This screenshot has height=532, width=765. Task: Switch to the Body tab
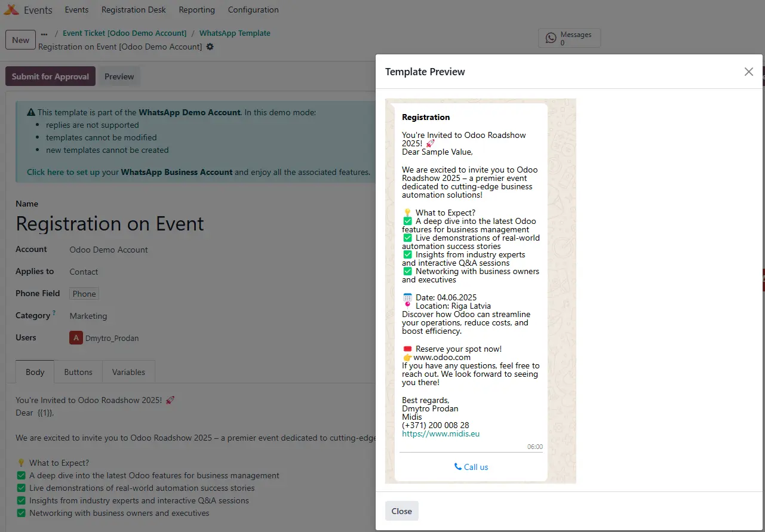(35, 372)
